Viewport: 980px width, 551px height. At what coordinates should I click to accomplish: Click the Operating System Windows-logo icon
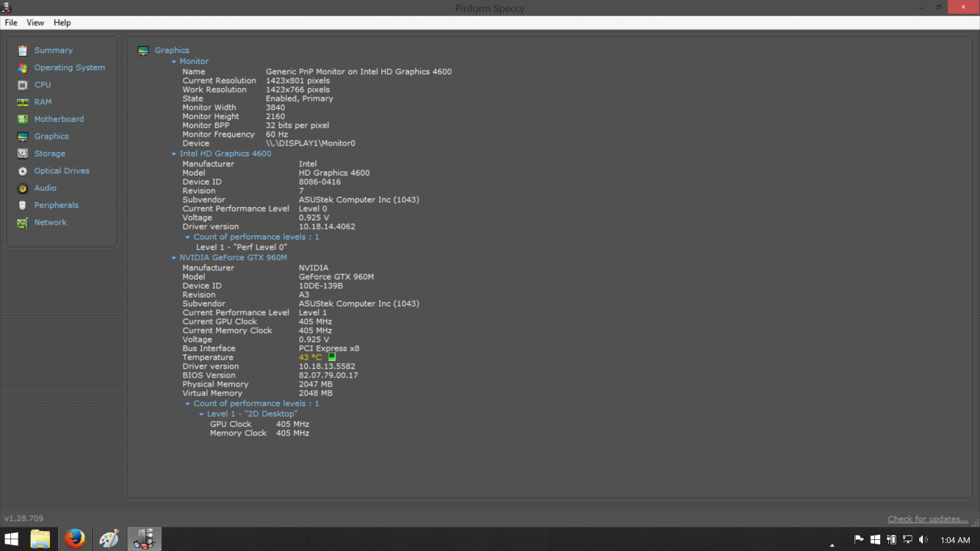click(x=23, y=68)
